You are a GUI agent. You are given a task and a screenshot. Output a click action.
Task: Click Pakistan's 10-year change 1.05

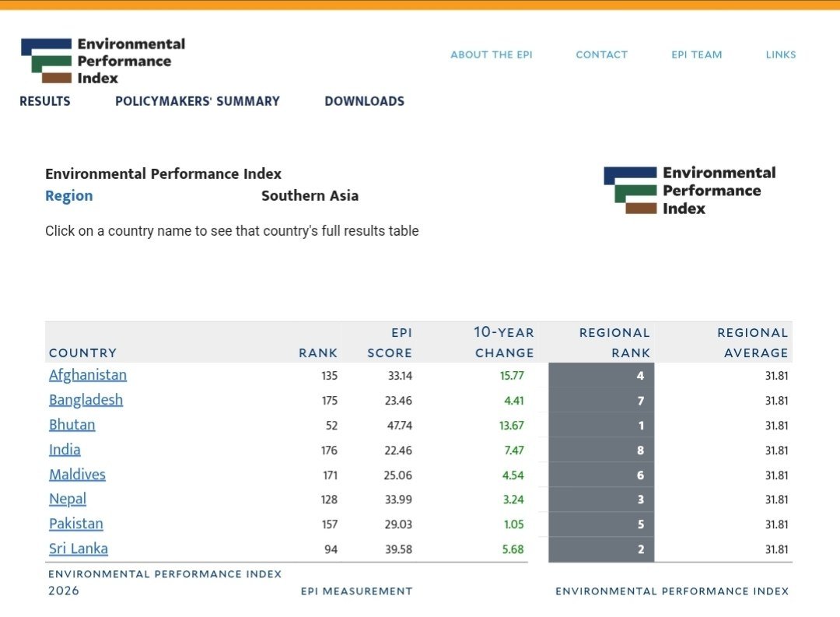(514, 524)
